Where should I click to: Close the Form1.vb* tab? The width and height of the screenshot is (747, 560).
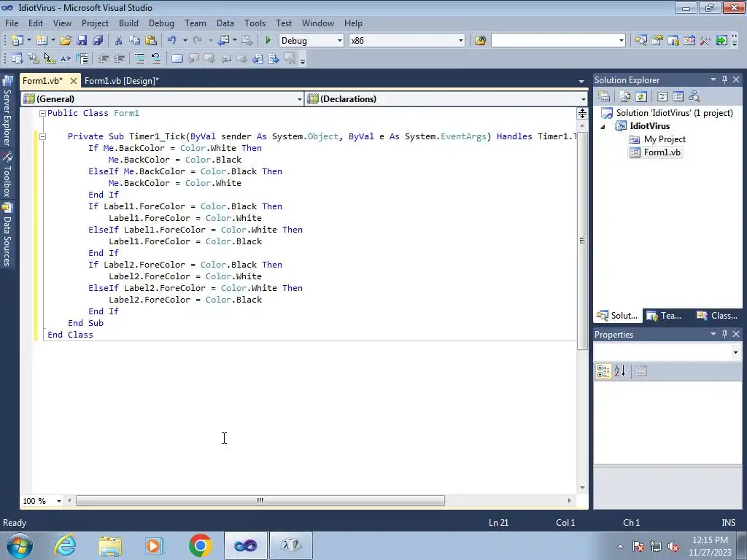click(x=74, y=81)
